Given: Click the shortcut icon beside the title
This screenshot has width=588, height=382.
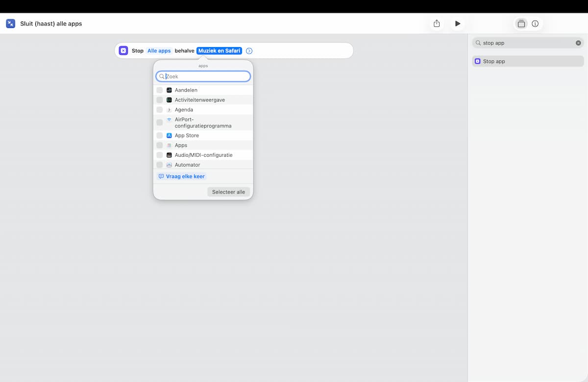Looking at the screenshot, I should (x=10, y=24).
